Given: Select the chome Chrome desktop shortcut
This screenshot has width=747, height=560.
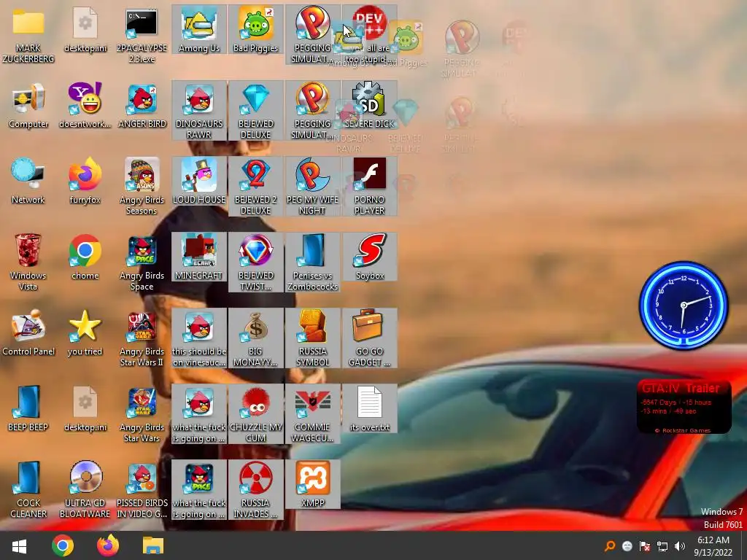Looking at the screenshot, I should 85,257.
